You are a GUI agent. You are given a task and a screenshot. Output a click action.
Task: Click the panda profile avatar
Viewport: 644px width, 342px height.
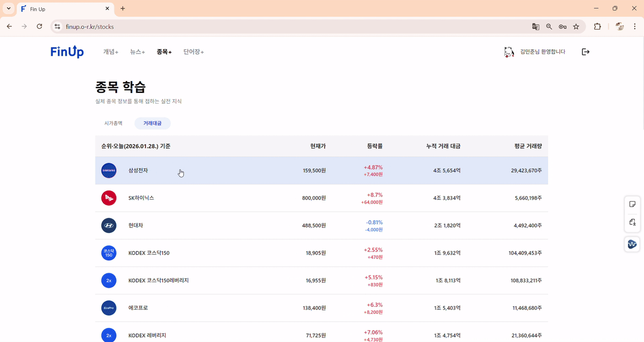[x=509, y=52]
